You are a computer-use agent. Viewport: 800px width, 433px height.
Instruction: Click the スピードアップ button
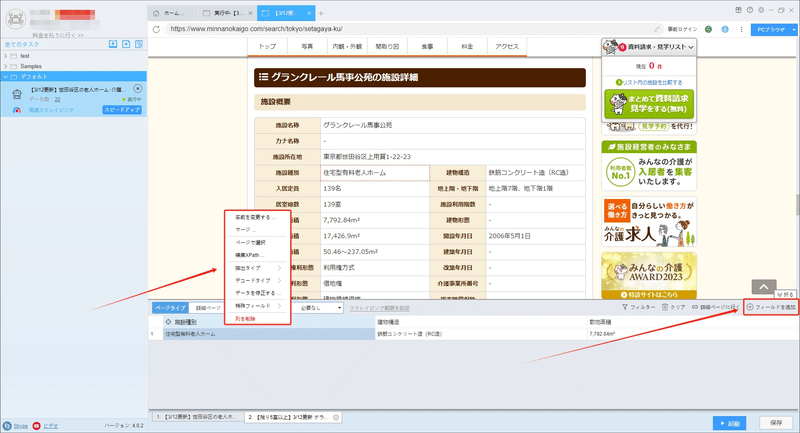point(122,110)
